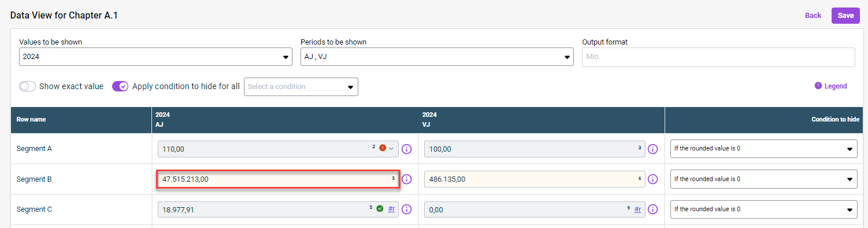The image size is (868, 228).
Task: Click the Segment C AJ field 18.977,91
Action: (278, 209)
